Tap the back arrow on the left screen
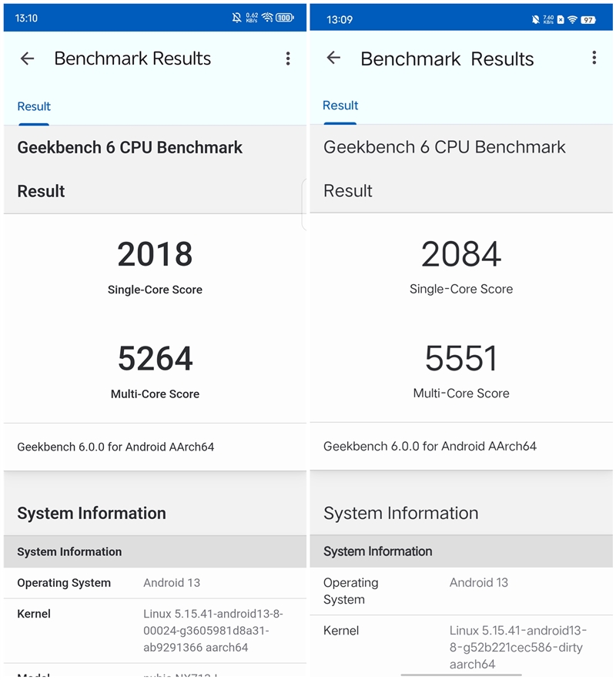Viewport: 616px width, 680px height. click(27, 59)
